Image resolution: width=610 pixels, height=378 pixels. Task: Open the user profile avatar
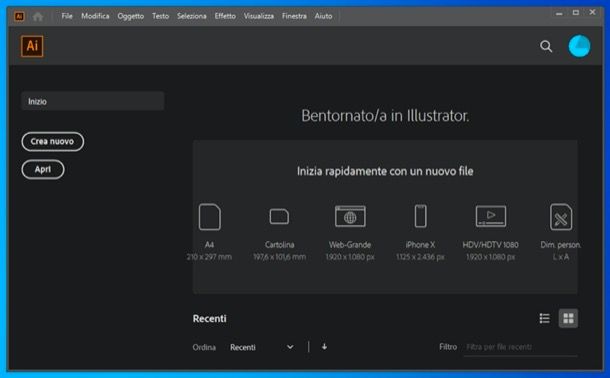579,46
